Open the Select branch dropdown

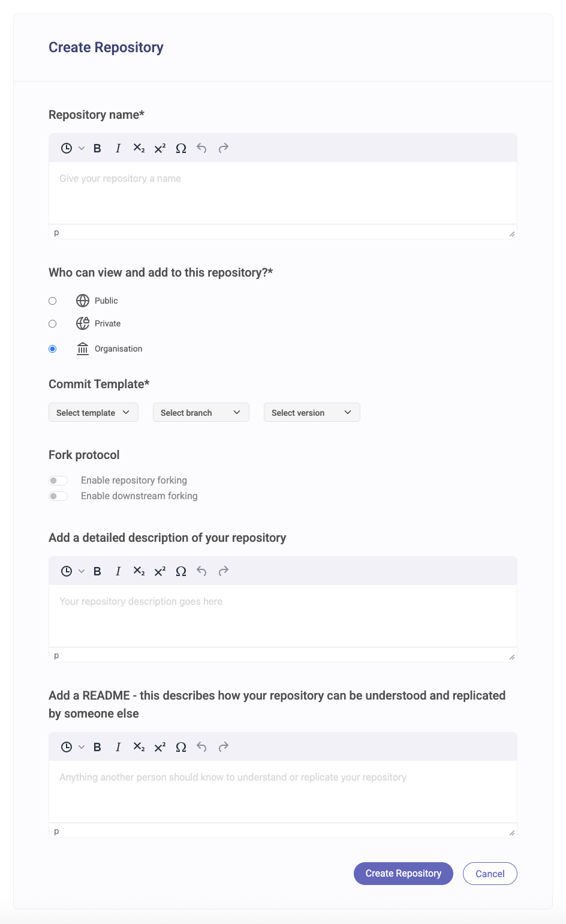[x=200, y=412]
